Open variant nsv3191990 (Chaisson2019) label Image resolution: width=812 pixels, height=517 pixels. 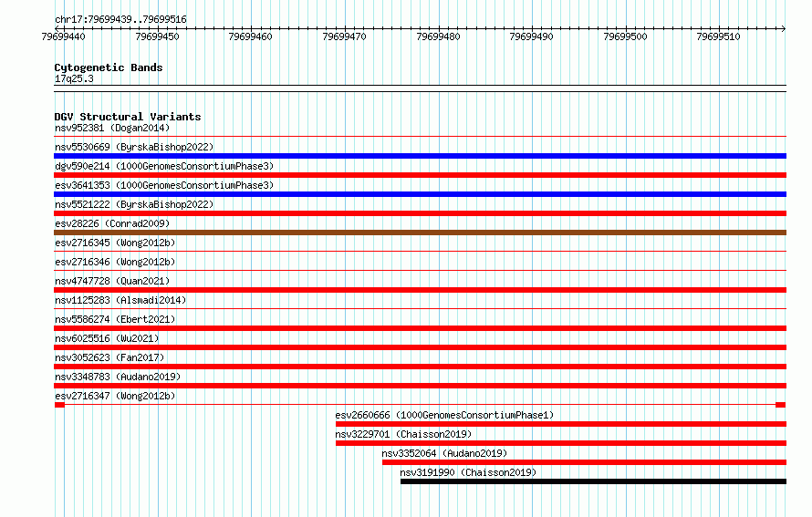coord(468,472)
